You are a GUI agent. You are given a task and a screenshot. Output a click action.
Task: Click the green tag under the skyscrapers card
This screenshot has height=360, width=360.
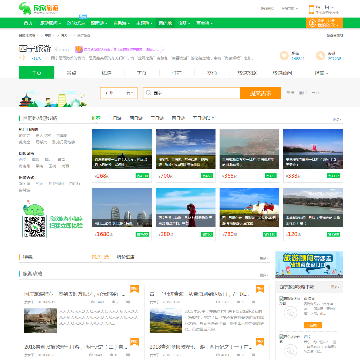[x=142, y=234]
